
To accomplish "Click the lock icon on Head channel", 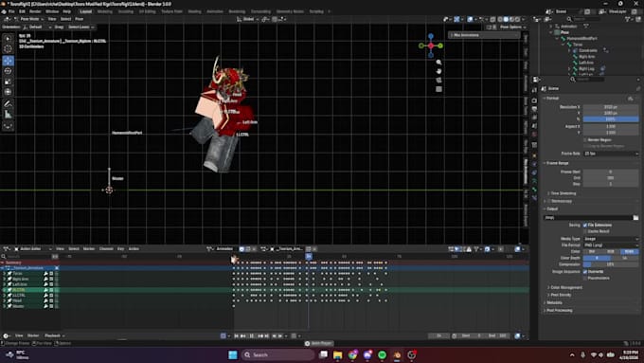I will pos(57,300).
